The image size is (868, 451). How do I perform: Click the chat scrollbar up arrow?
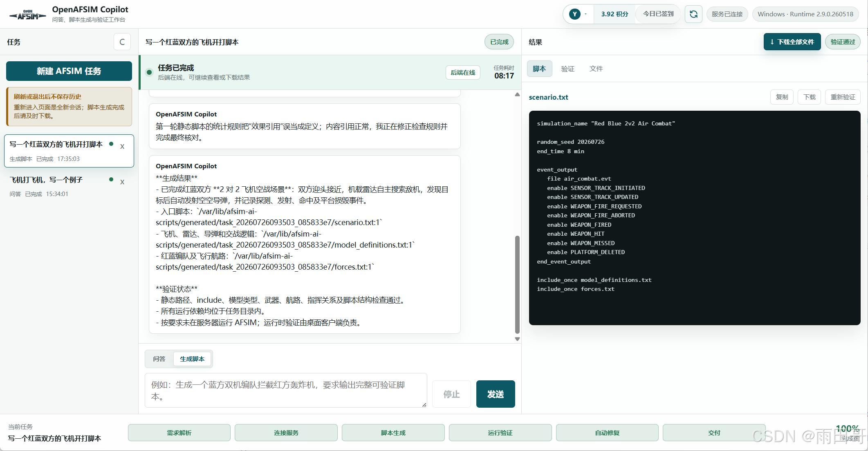click(517, 94)
